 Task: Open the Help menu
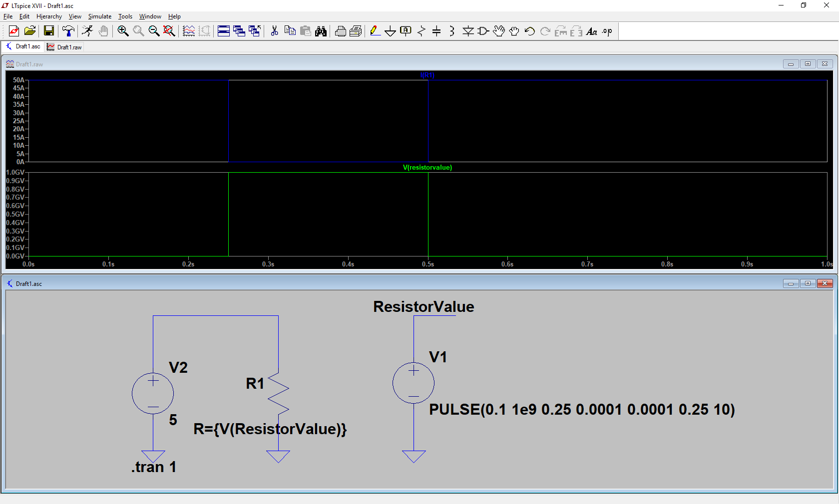(174, 16)
